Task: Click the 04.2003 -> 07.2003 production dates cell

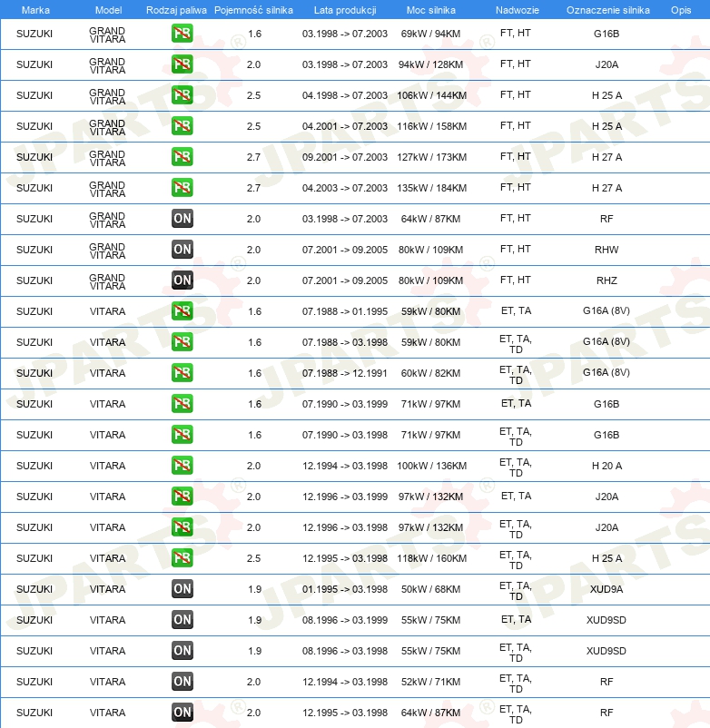Action: click(x=345, y=188)
